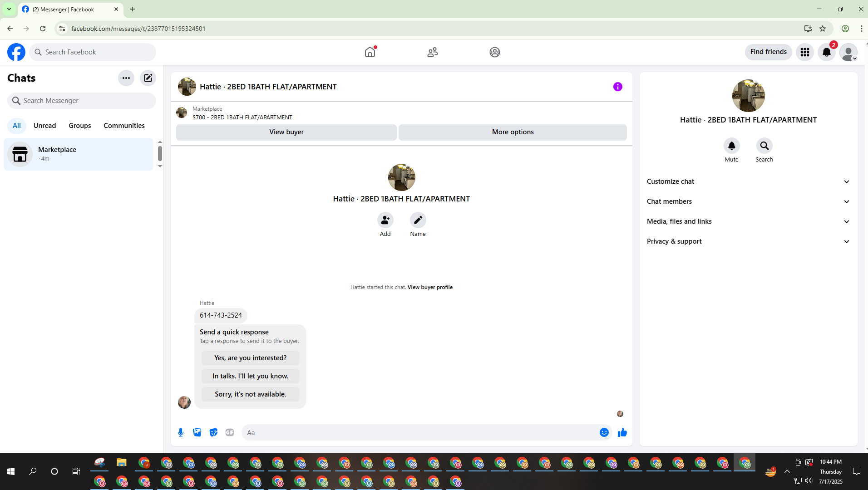Open Facebook home via logo
868x490 pixels.
pos(16,52)
